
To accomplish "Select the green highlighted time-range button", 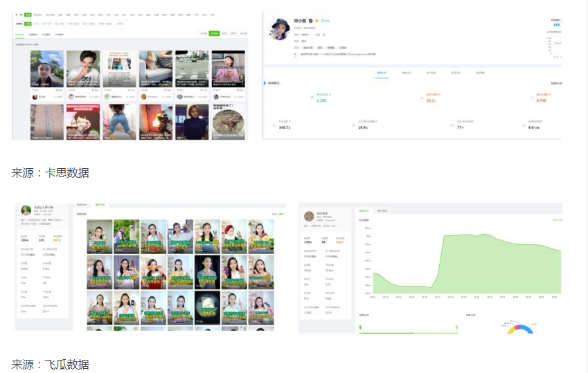I will 214,33.
